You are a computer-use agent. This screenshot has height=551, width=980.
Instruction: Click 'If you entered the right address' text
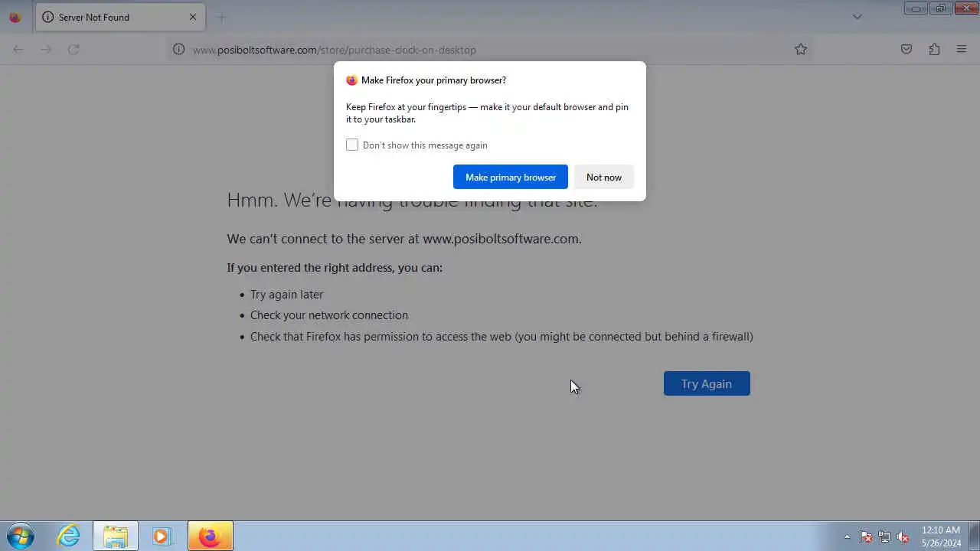tap(335, 268)
